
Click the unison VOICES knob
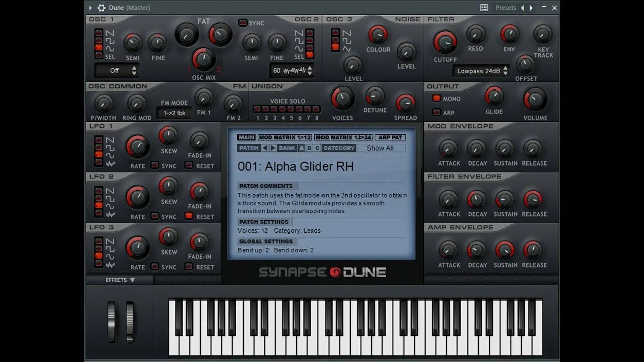pyautogui.click(x=343, y=98)
